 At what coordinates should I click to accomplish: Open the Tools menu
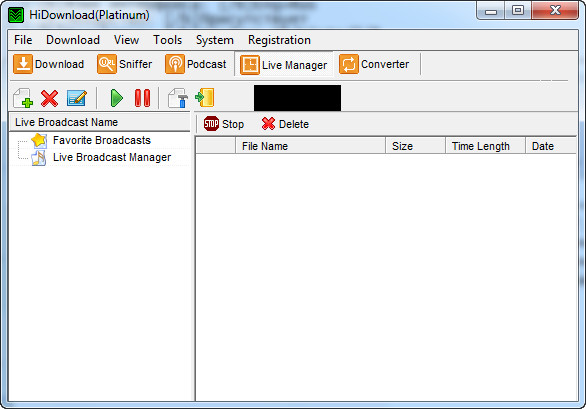[167, 40]
